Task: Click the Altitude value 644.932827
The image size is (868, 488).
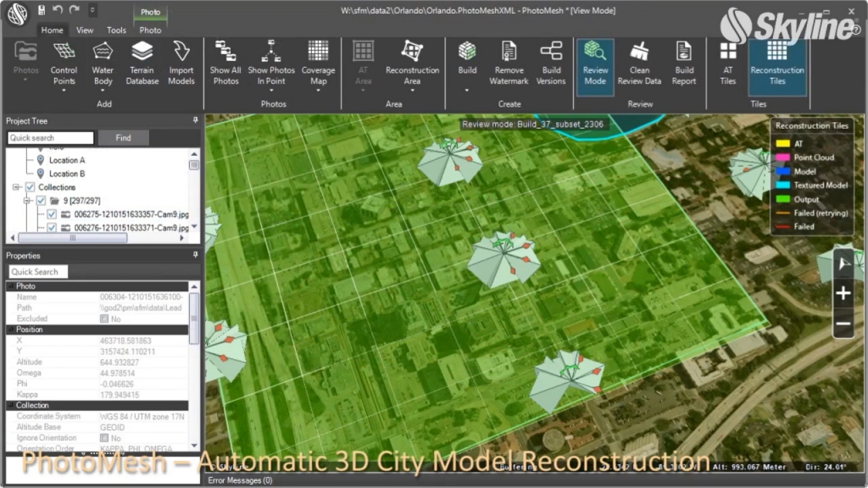Action: (x=120, y=362)
